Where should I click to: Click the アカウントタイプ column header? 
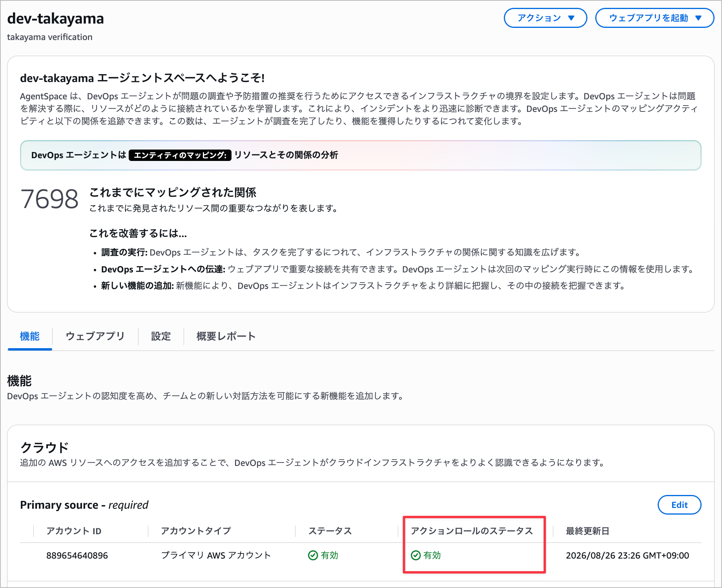coord(196,531)
